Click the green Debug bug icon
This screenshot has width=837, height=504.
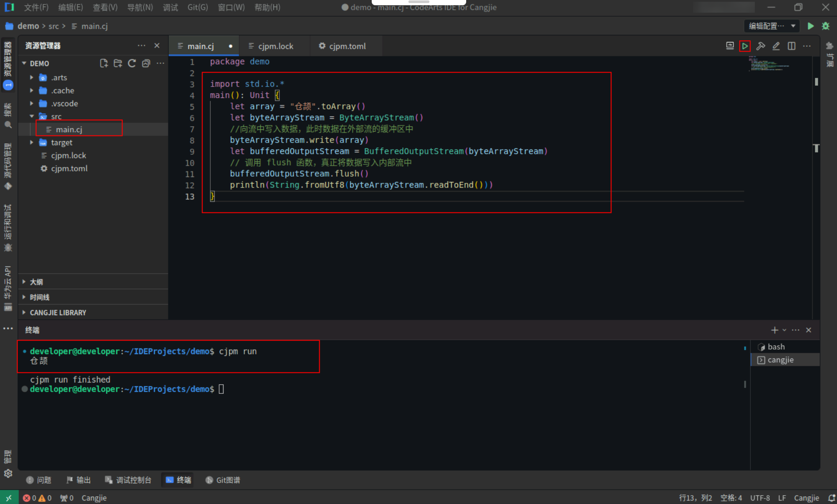tap(826, 26)
